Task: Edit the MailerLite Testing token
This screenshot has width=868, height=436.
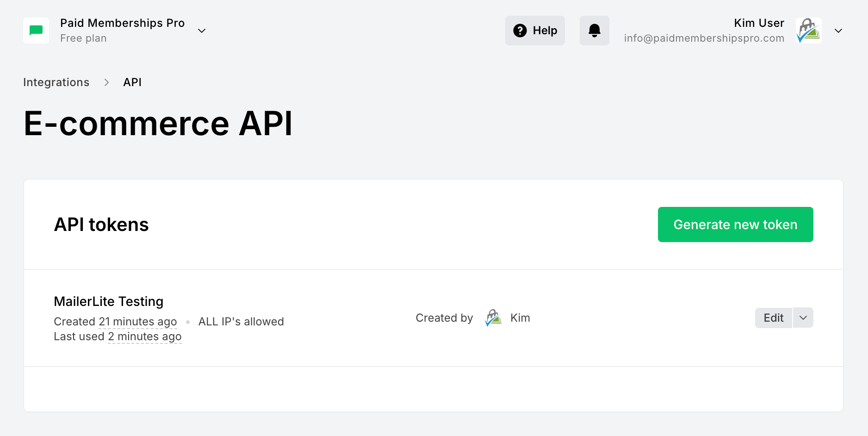Action: tap(774, 318)
